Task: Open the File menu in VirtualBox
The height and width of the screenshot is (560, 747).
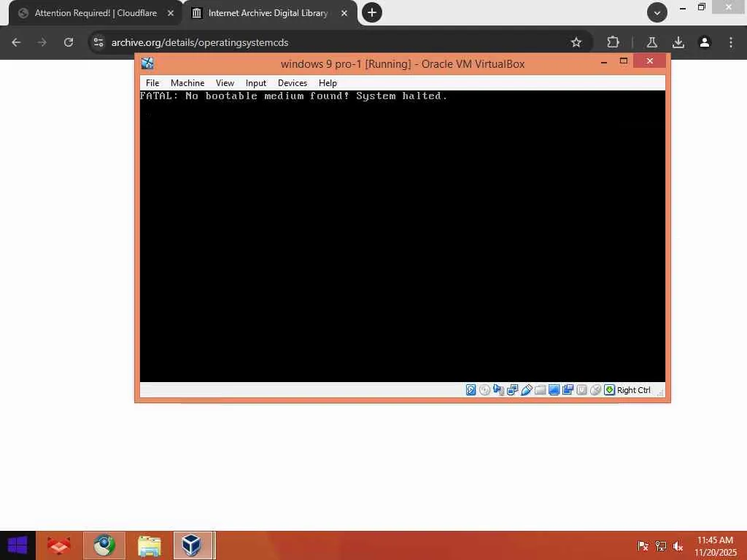Action: click(x=152, y=83)
